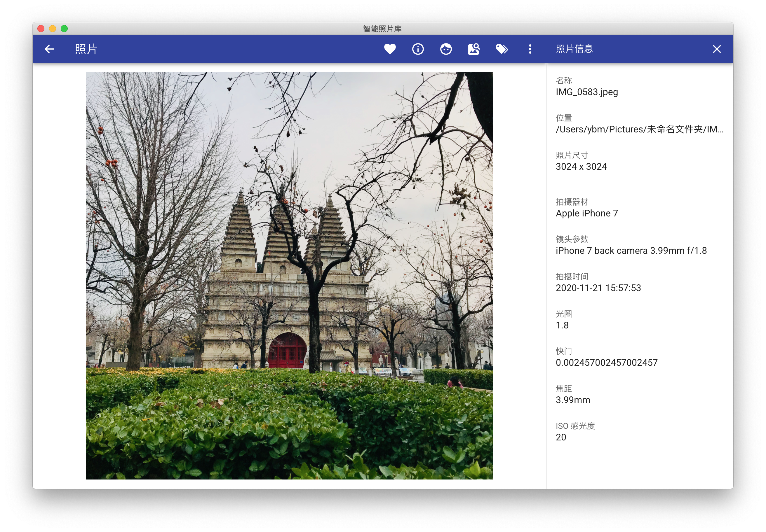The width and height of the screenshot is (766, 532).
Task: Open the tags icon
Action: 502,49
